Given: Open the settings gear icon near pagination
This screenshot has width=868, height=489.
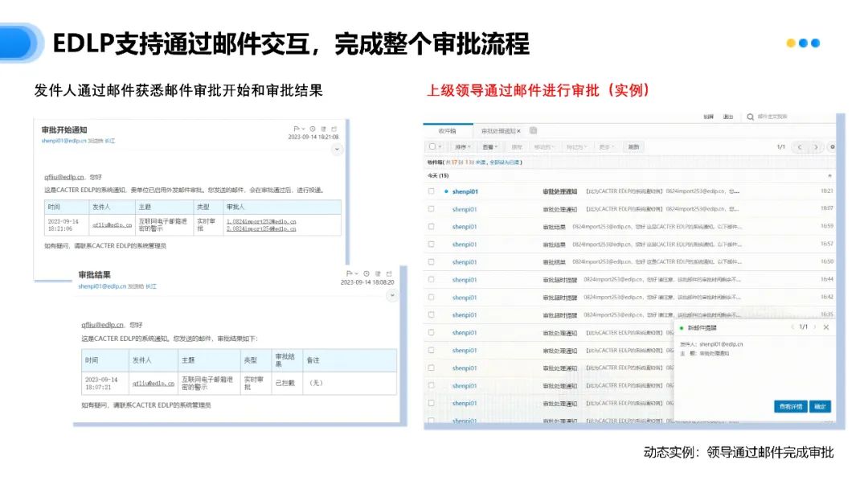Looking at the screenshot, I should 832,147.
